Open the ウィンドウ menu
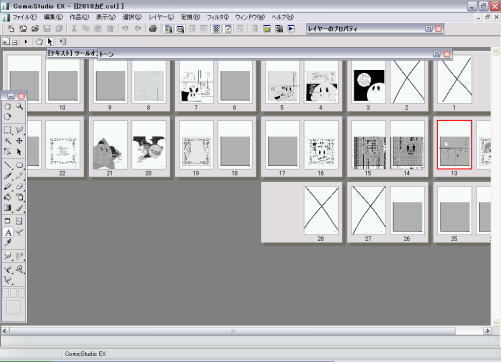501x362 pixels. pos(250,17)
